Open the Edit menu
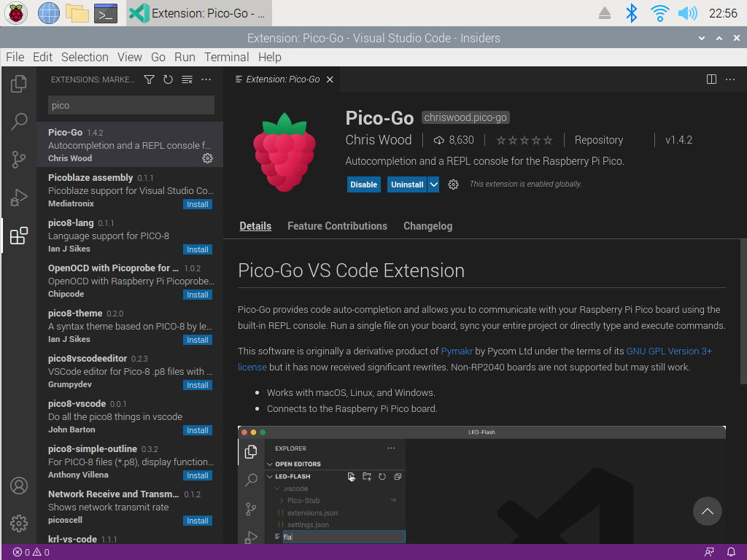 pyautogui.click(x=42, y=57)
